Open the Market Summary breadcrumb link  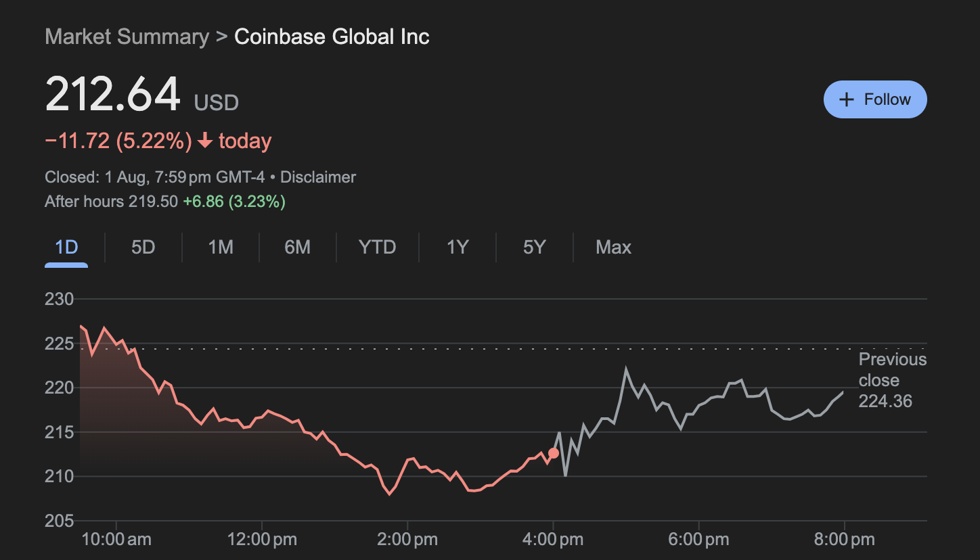[127, 37]
